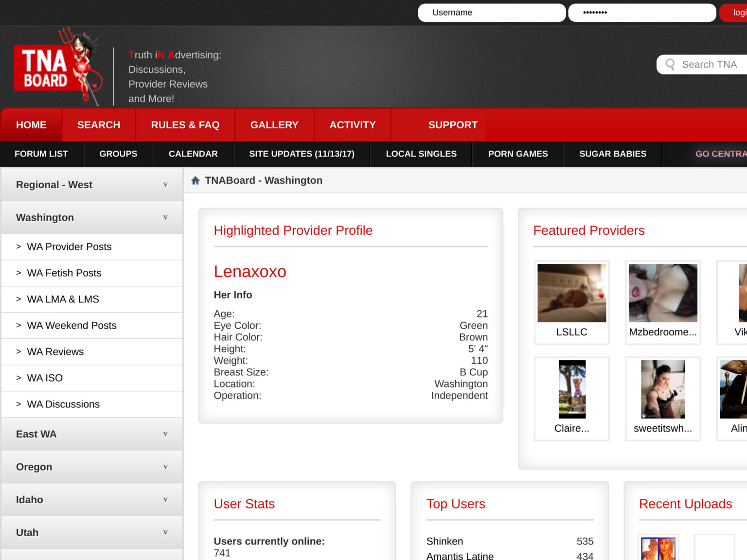Open WA Discussions forum
The image size is (747, 560).
tap(92, 404)
